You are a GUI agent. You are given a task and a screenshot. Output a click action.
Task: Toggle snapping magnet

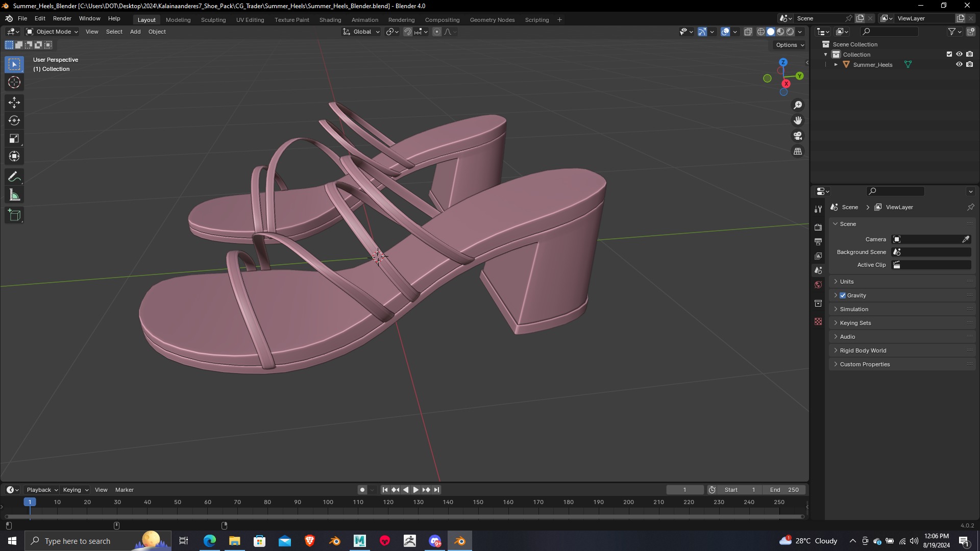point(408,32)
